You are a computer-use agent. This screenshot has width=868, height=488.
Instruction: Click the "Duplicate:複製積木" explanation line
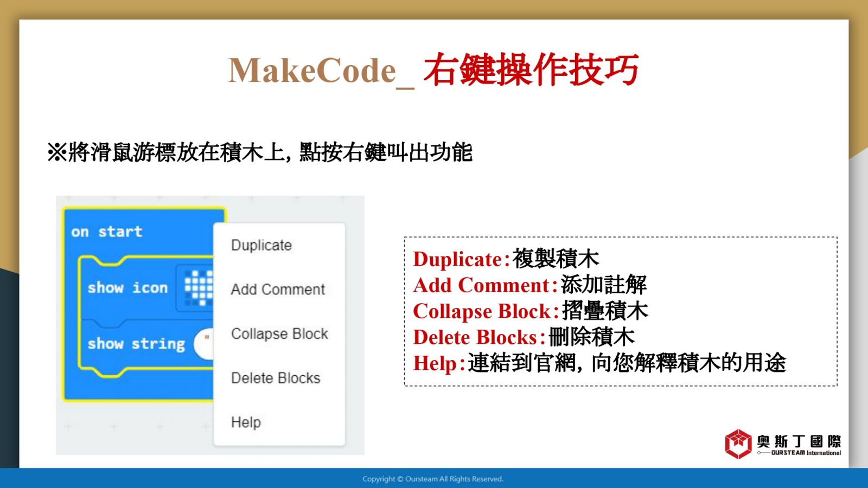pos(506,259)
